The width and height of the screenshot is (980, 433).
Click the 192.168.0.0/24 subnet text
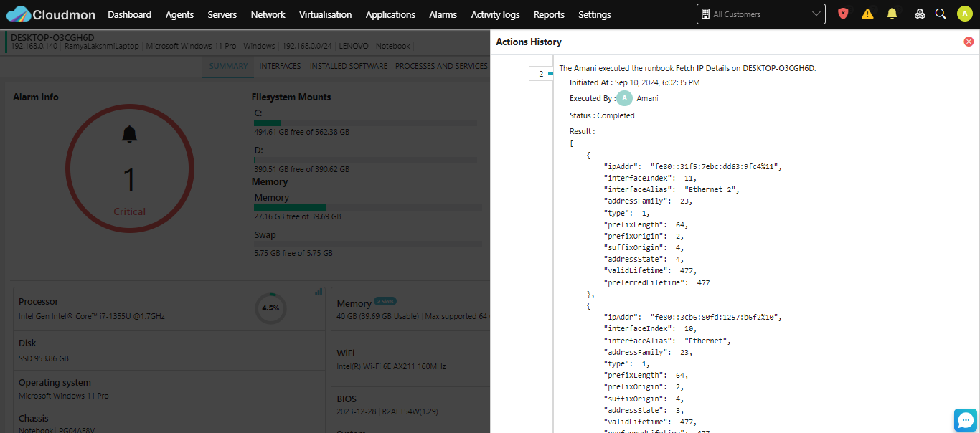[x=307, y=46]
